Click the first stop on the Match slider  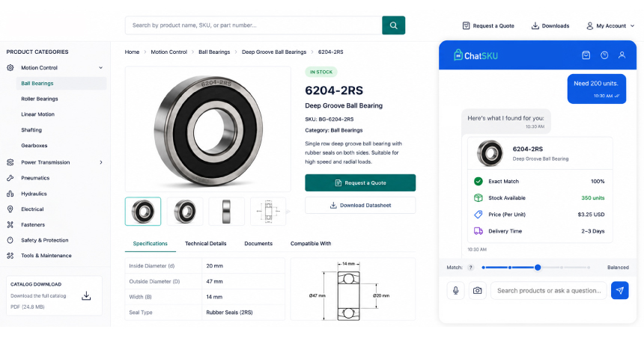pos(484,268)
